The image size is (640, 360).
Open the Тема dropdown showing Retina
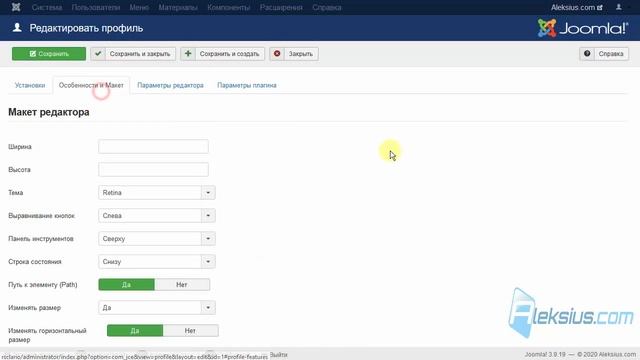pos(157,193)
